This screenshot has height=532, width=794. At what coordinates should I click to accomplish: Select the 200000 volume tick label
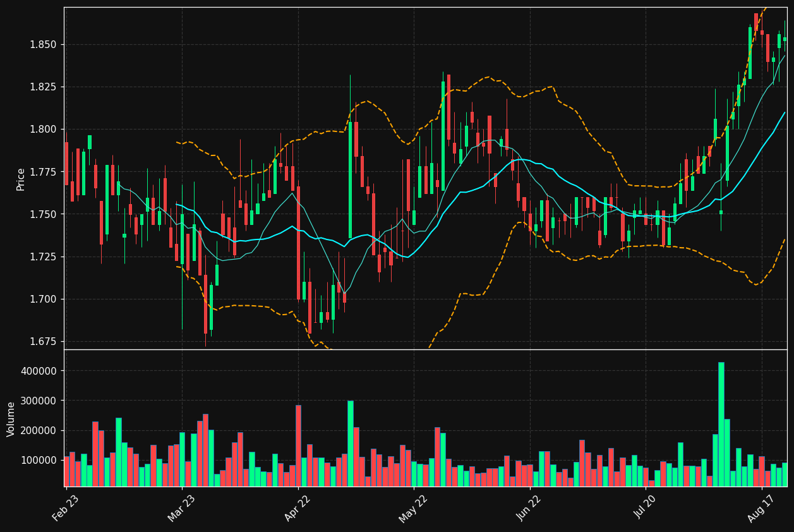[x=39, y=430]
